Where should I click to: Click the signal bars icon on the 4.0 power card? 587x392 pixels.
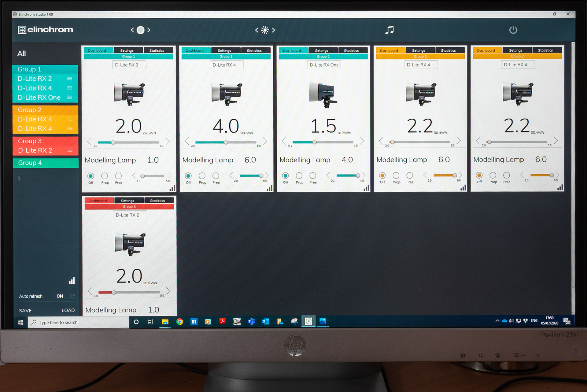click(x=269, y=188)
